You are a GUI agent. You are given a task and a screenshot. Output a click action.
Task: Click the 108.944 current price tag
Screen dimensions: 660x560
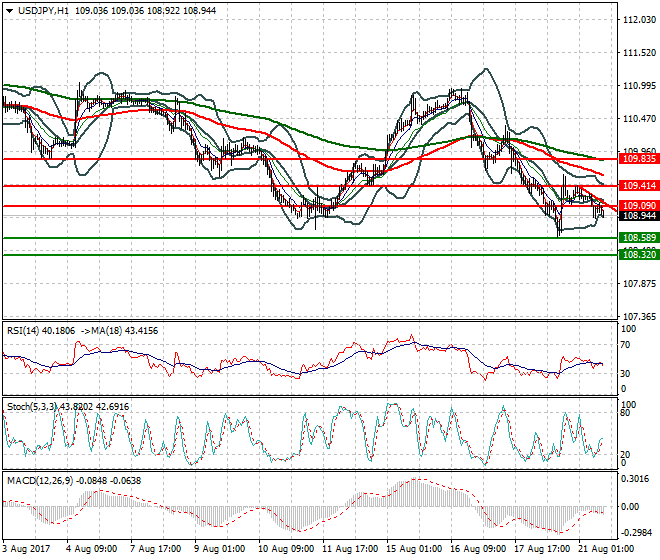(638, 216)
